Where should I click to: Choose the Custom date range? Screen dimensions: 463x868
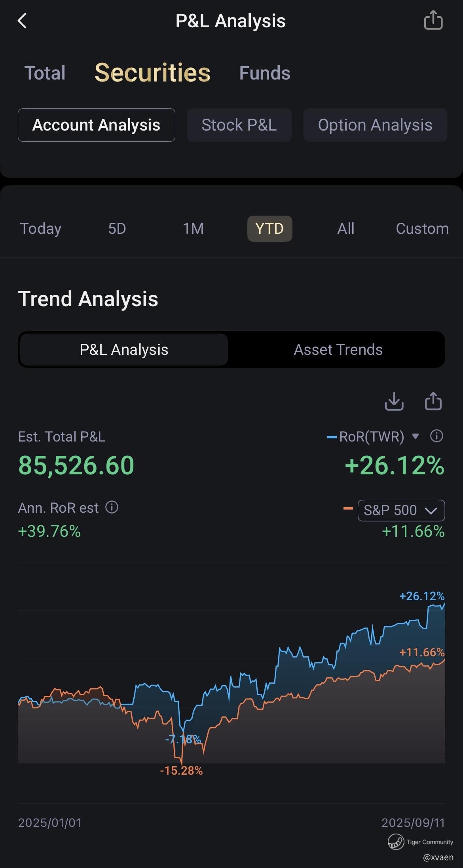click(422, 229)
